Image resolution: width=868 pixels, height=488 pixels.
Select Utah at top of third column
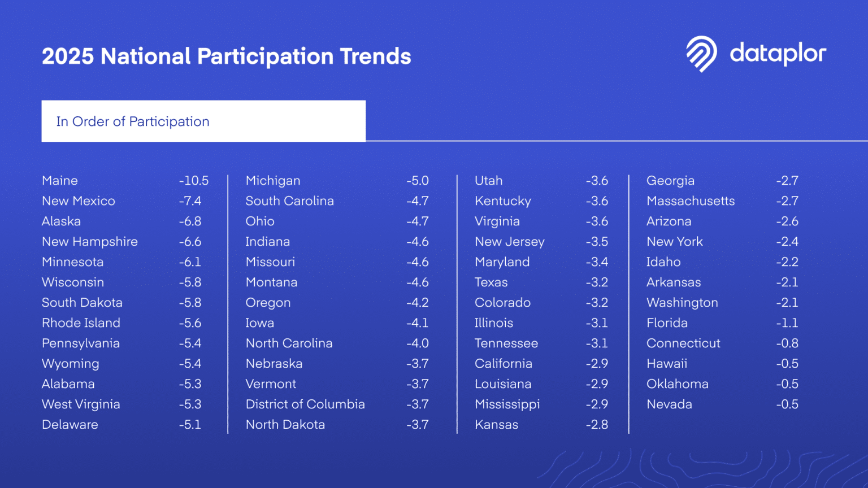[x=489, y=181]
